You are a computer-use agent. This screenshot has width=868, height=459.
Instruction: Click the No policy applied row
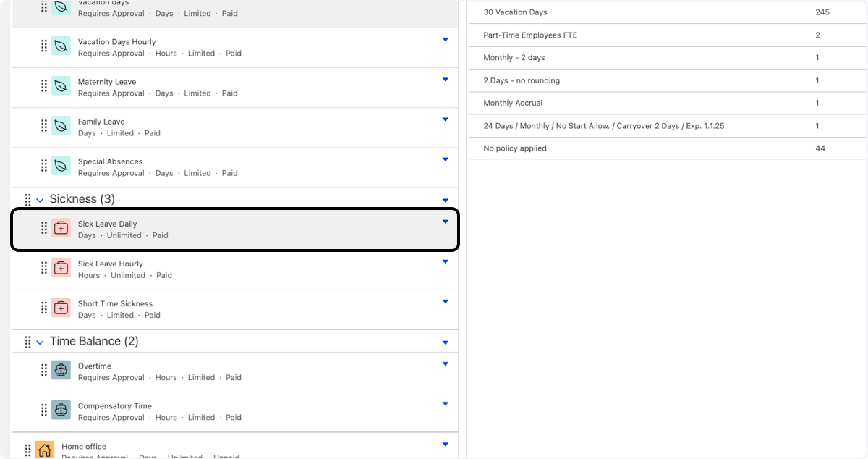(x=515, y=148)
